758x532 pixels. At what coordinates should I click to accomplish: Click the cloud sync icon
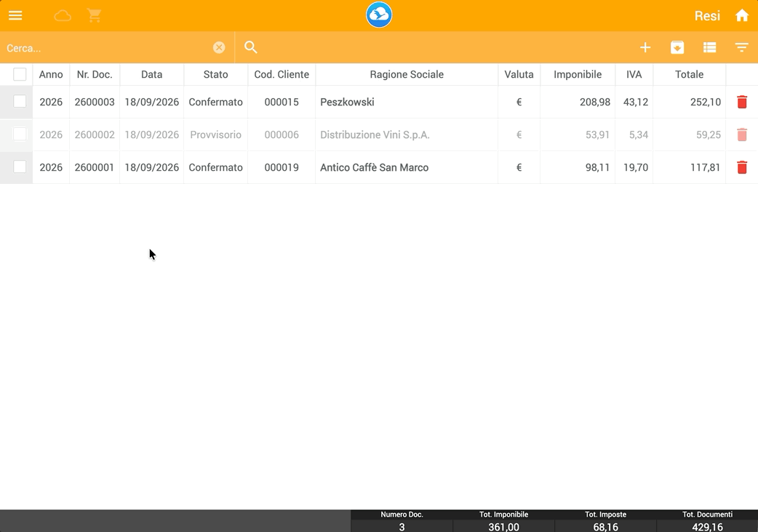click(63, 16)
